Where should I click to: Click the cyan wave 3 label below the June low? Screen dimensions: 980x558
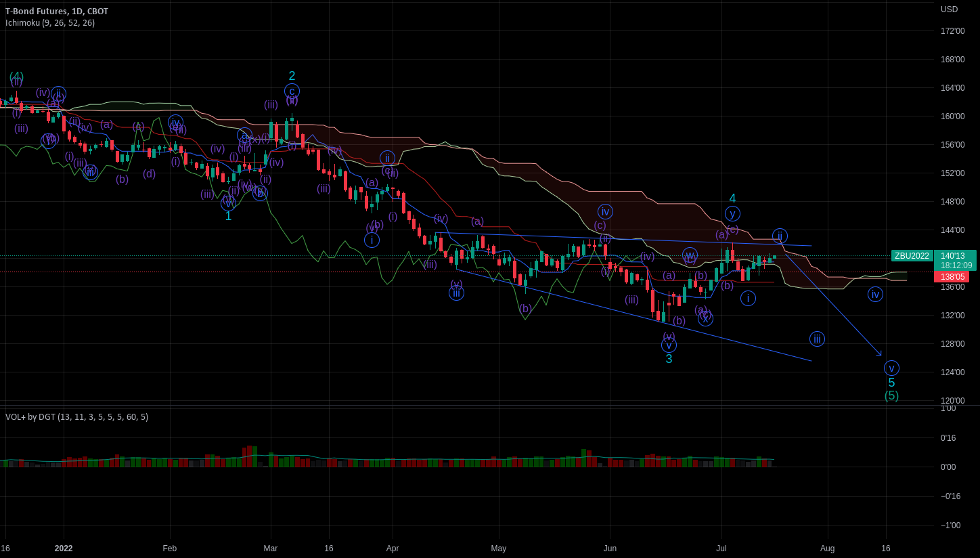point(669,358)
